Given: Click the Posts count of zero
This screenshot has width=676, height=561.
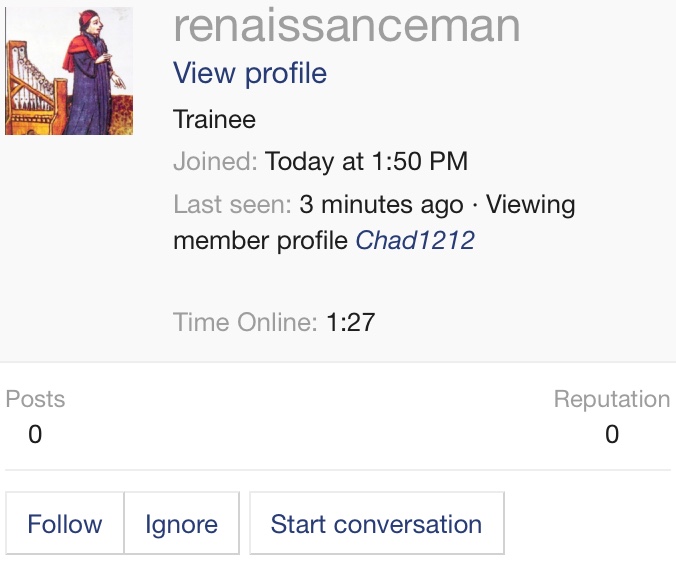Looking at the screenshot, I should point(35,434).
